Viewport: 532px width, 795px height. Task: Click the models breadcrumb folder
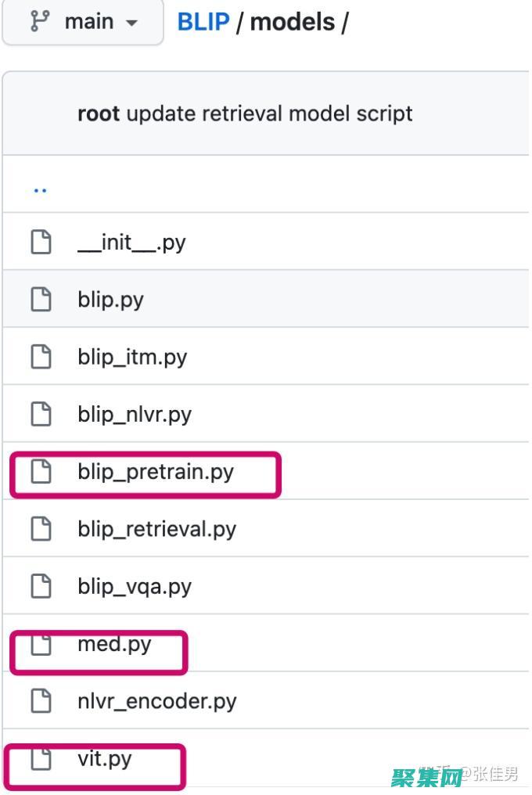[292, 22]
